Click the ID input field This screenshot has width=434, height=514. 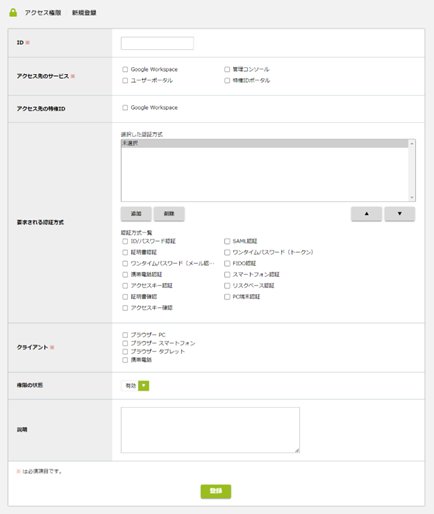tap(157, 43)
